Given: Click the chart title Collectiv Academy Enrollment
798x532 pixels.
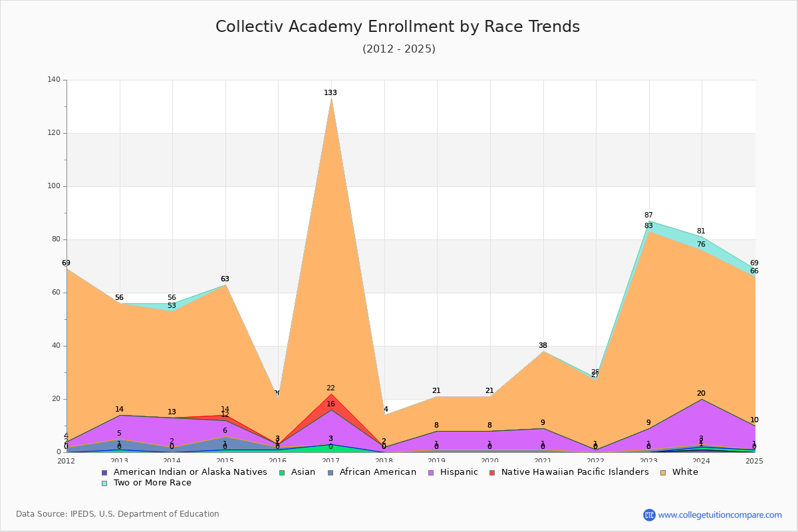Looking at the screenshot, I should coord(398,27).
